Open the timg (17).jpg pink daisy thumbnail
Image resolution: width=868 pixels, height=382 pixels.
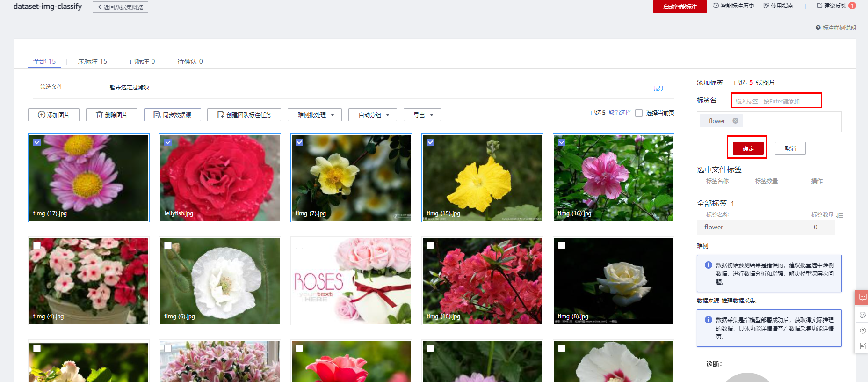coord(89,178)
